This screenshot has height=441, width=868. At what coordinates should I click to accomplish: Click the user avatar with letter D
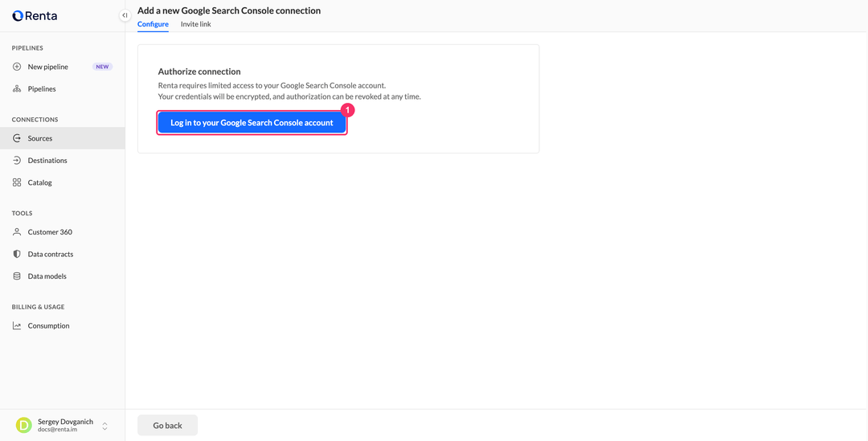[24, 426]
